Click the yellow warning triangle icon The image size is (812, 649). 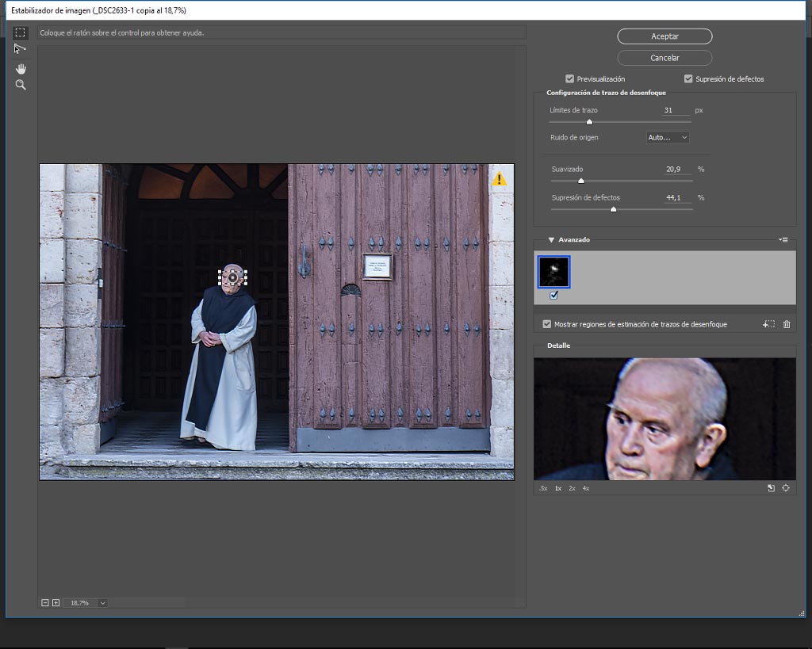coord(500,179)
